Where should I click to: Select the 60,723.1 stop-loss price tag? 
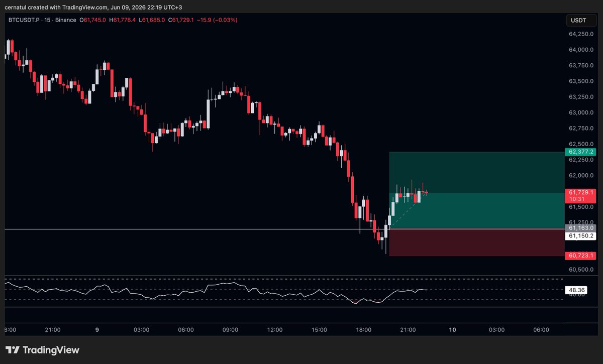[580, 256]
